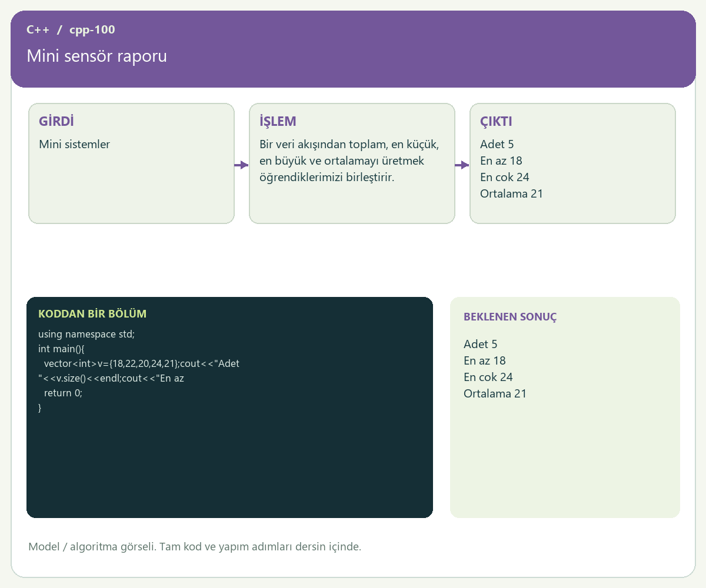706x588 pixels.
Task: Click the footer note about Model / algoritma görseli
Action: (x=195, y=547)
